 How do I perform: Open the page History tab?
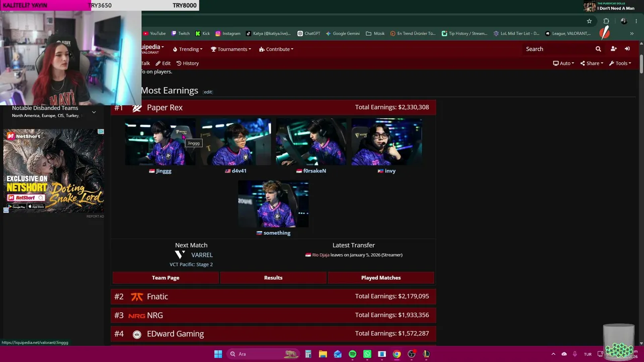click(188, 63)
